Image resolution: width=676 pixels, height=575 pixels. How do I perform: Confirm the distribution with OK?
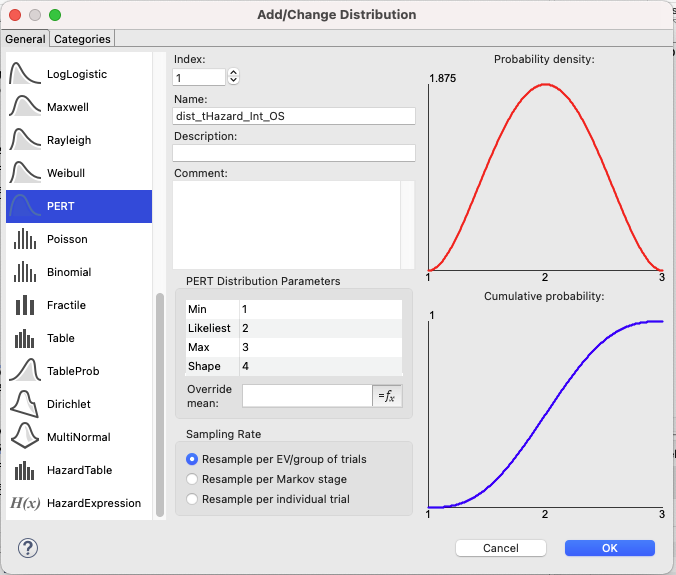(610, 548)
